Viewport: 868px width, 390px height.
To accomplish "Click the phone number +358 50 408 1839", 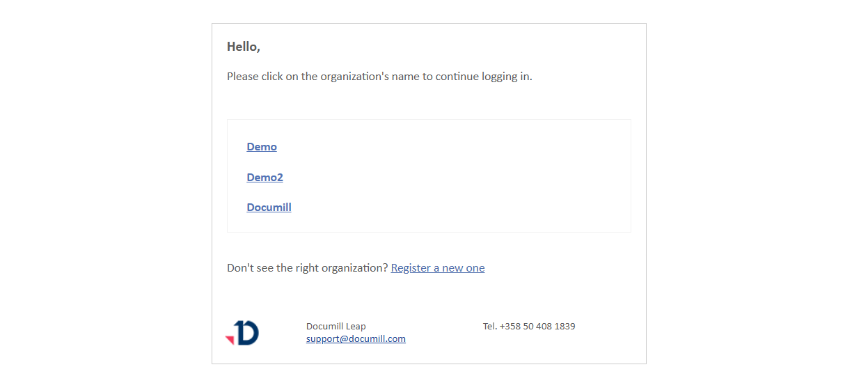I will click(537, 327).
